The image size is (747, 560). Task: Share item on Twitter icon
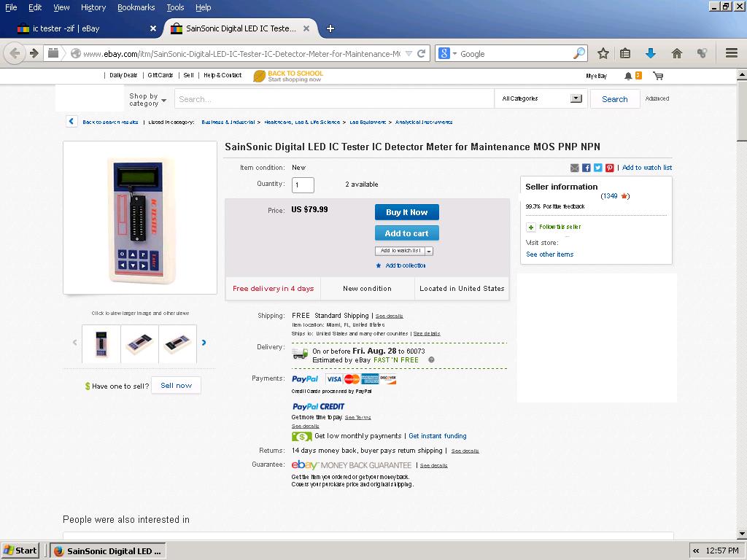tap(598, 168)
